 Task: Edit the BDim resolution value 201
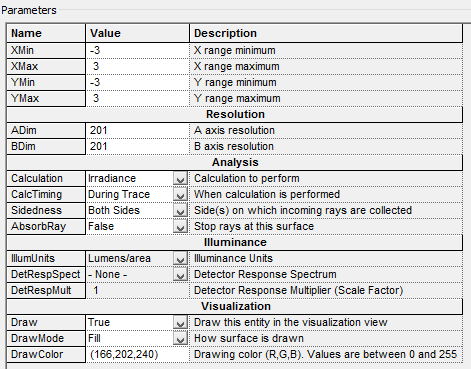coord(137,146)
